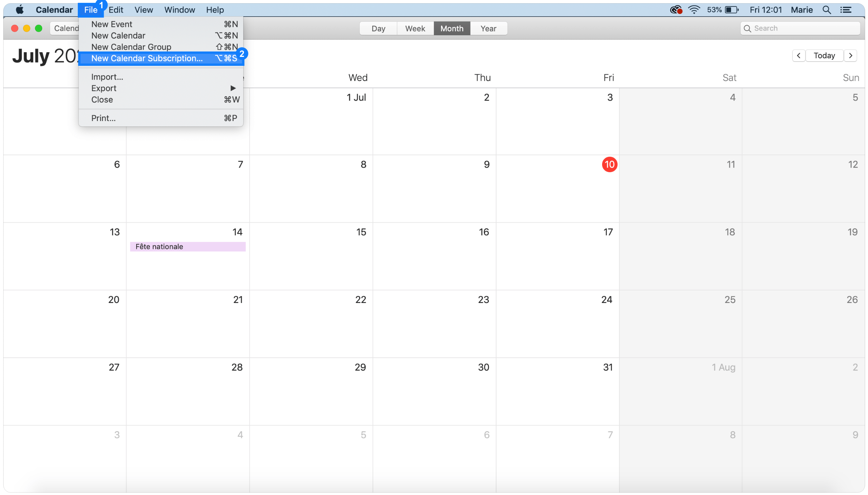Click the Today button
This screenshot has height=495, width=868.
point(824,55)
